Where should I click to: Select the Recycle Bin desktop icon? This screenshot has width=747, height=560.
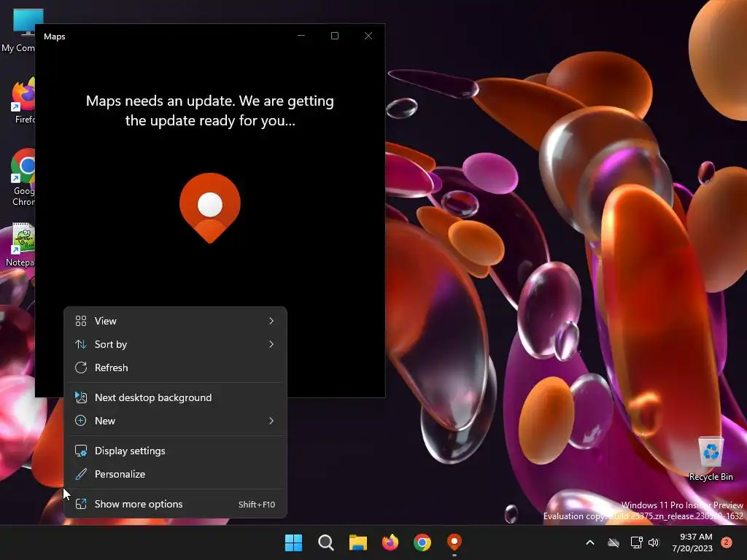click(x=711, y=459)
